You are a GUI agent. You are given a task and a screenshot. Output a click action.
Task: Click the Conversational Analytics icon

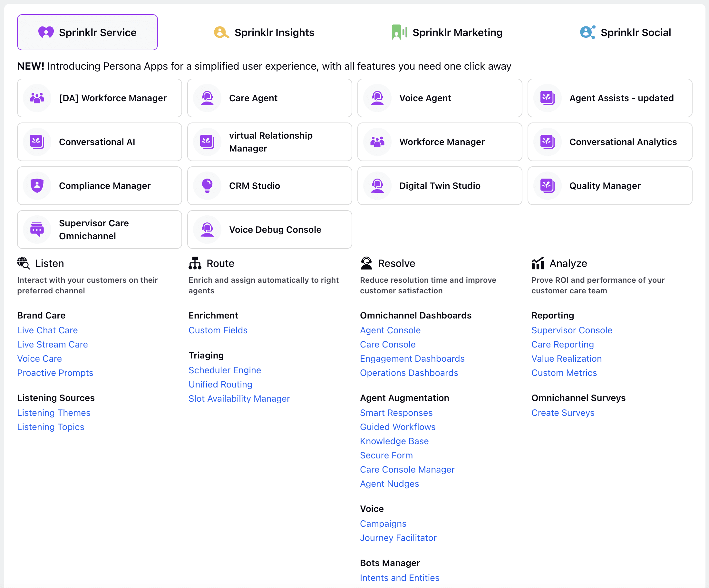coord(548,142)
